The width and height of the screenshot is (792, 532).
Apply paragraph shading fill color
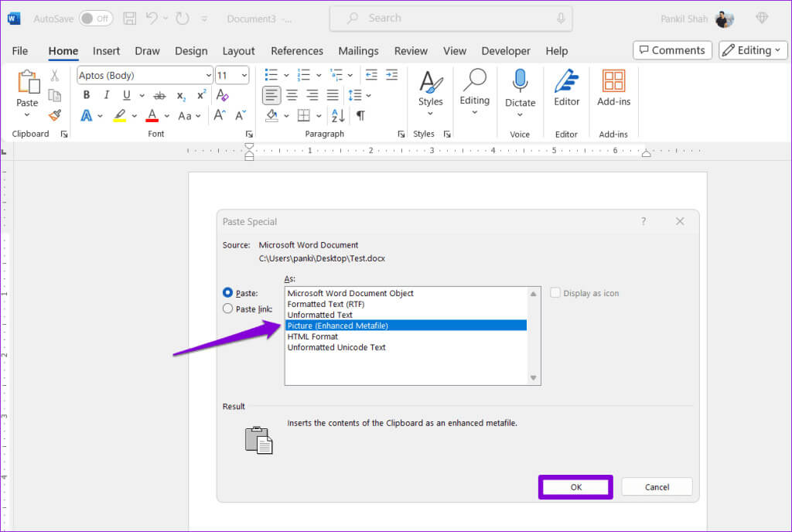[271, 115]
